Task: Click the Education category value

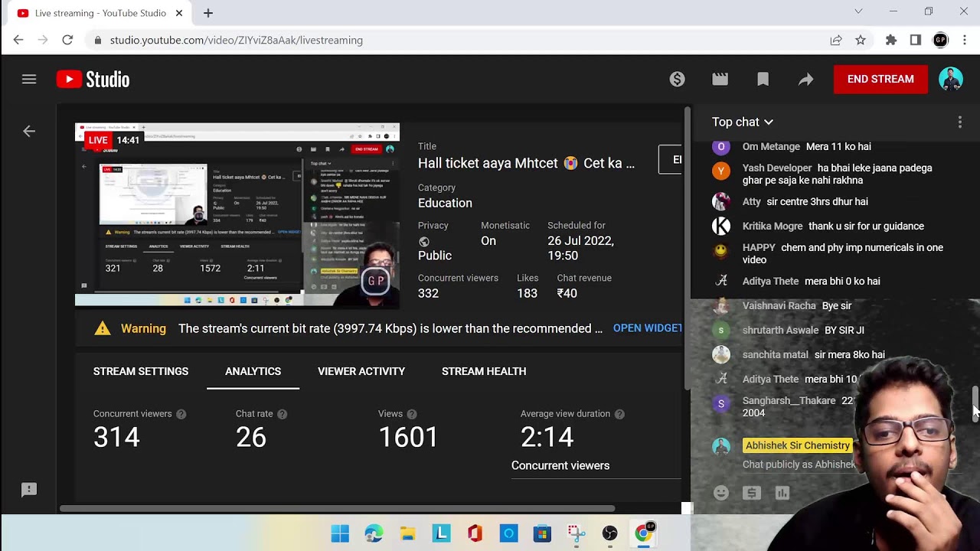Action: pos(445,203)
